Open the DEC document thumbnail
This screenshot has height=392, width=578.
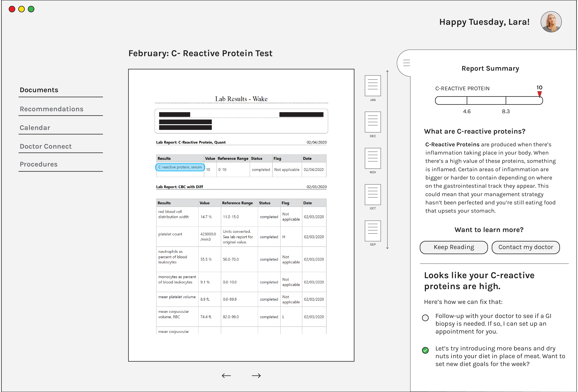tap(373, 122)
